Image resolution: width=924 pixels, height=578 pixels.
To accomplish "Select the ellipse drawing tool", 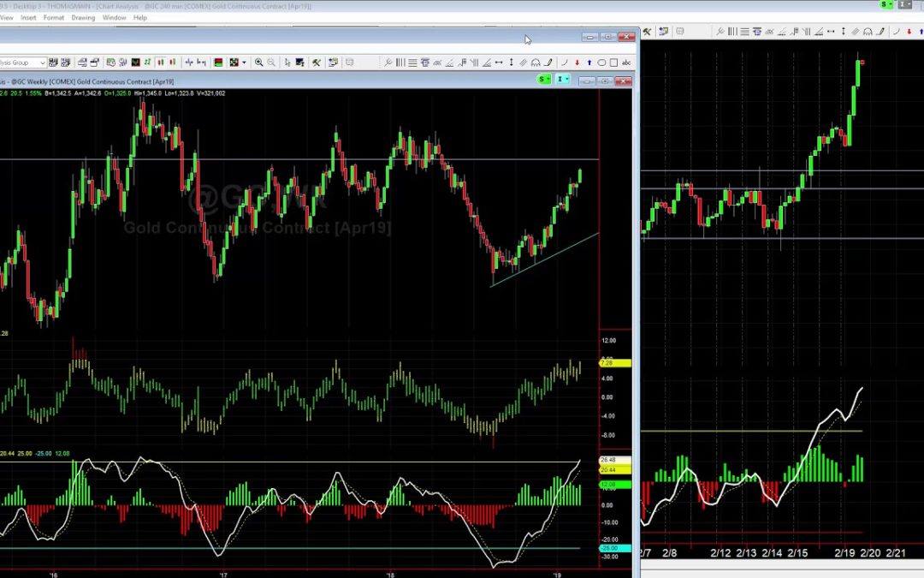I will (602, 63).
